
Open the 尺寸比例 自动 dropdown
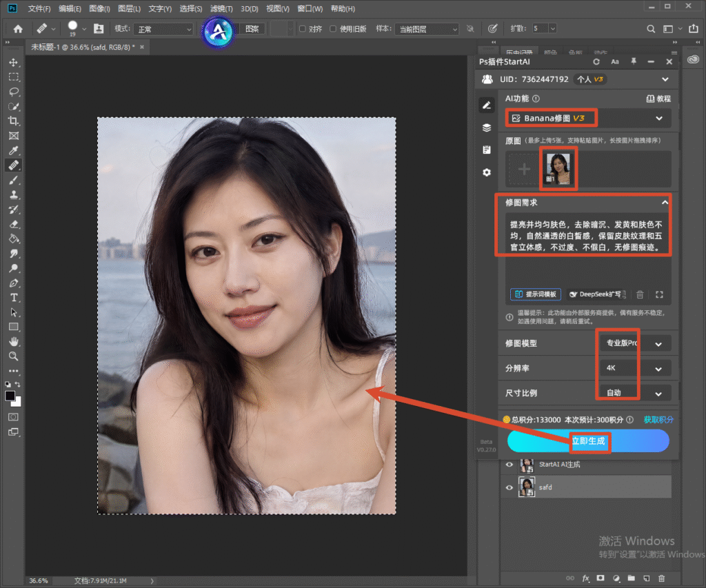[x=635, y=393]
